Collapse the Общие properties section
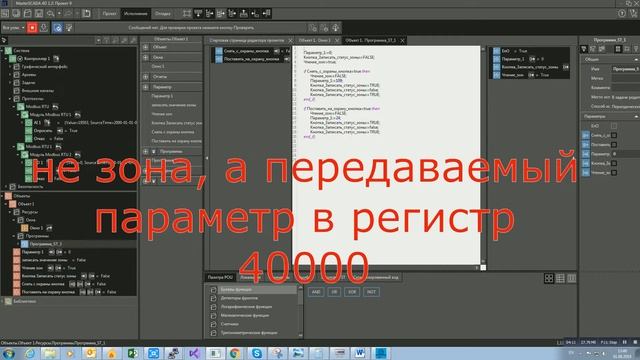This screenshot has width=640, height=360. click(x=636, y=60)
